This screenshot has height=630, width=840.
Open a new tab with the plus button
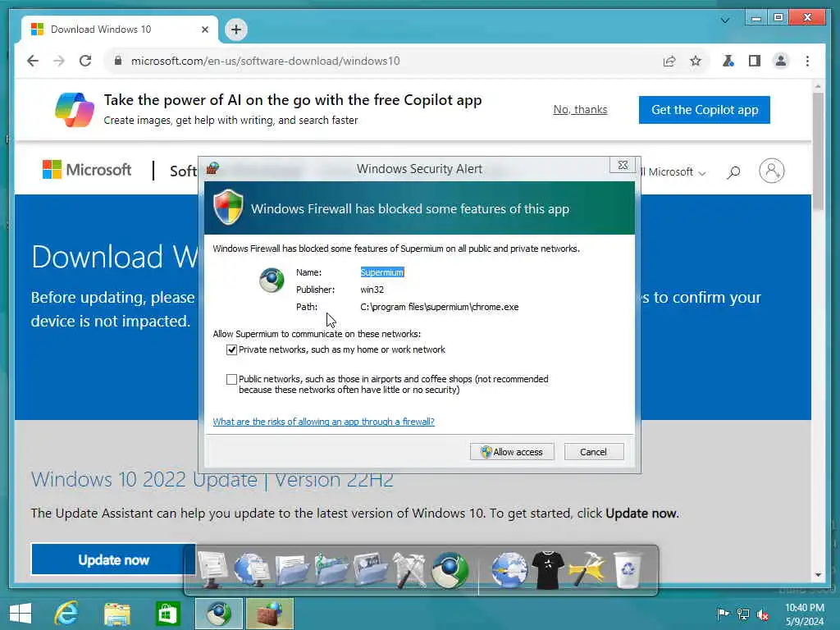236,30
